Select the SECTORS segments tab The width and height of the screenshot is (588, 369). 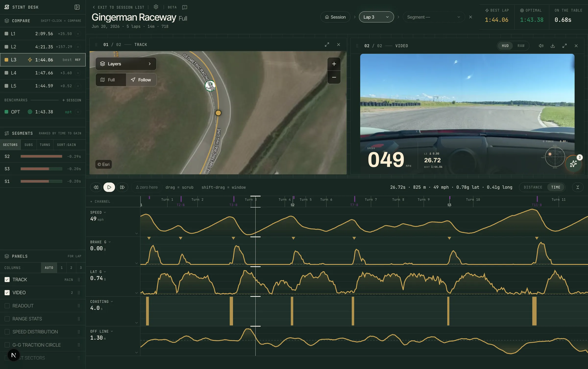(x=10, y=145)
